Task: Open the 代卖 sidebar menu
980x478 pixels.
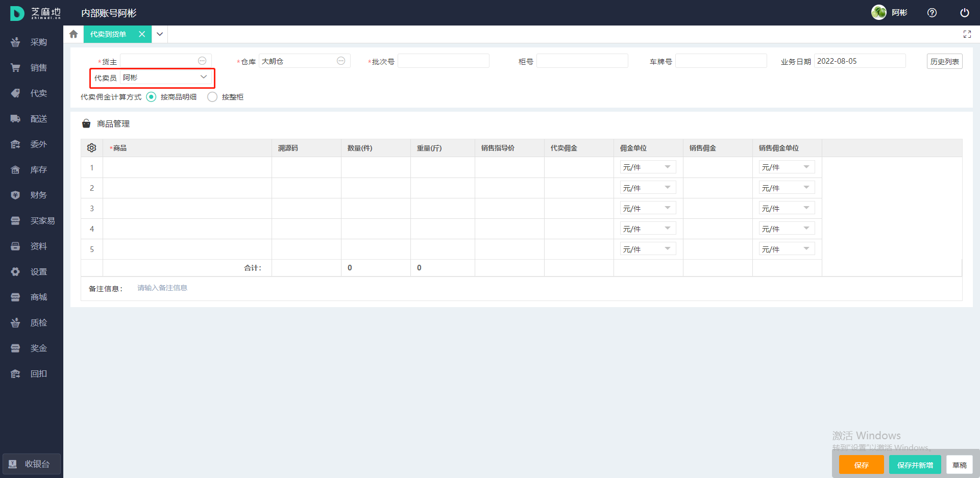Action: pyautogui.click(x=31, y=93)
